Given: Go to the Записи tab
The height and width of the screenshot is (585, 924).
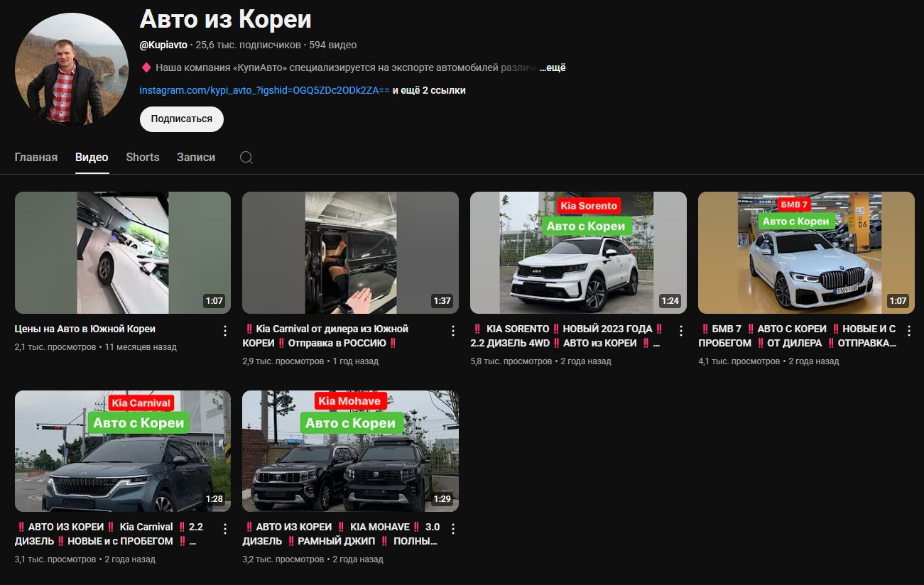Looking at the screenshot, I should (196, 158).
